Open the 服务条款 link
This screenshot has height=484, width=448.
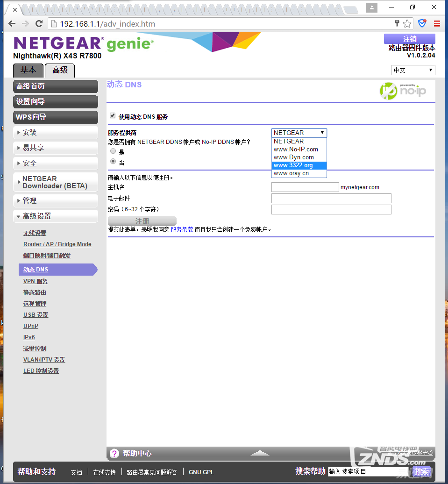[x=182, y=229]
